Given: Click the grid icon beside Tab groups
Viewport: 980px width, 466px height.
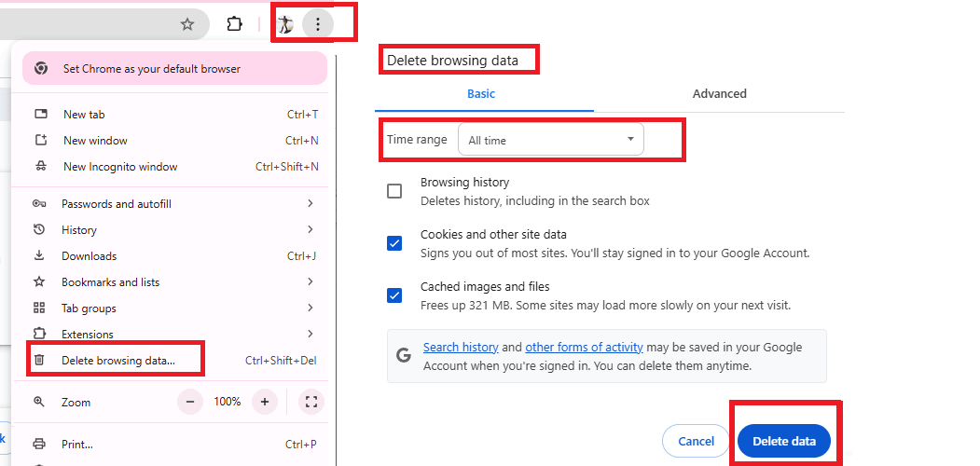Looking at the screenshot, I should point(39,308).
